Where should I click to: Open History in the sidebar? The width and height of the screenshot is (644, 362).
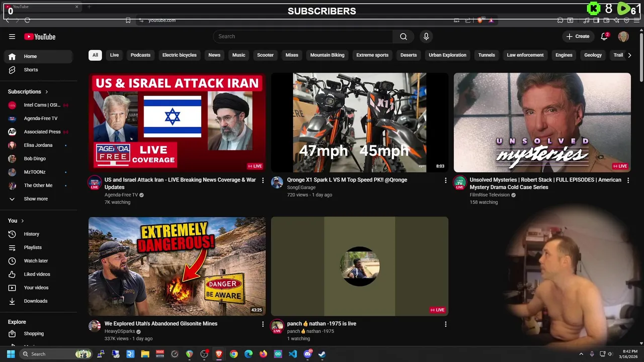pos(39,234)
